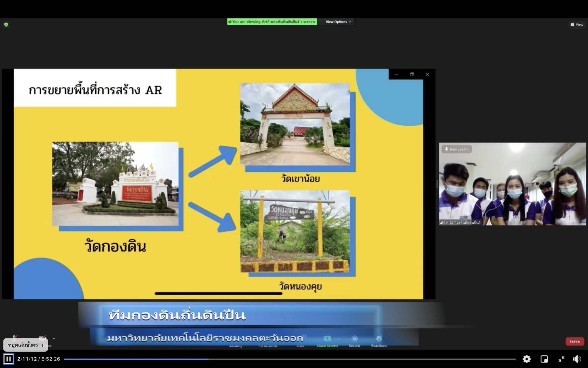Click the View layout button
This screenshot has width=588, height=368.
pyautogui.click(x=577, y=25)
